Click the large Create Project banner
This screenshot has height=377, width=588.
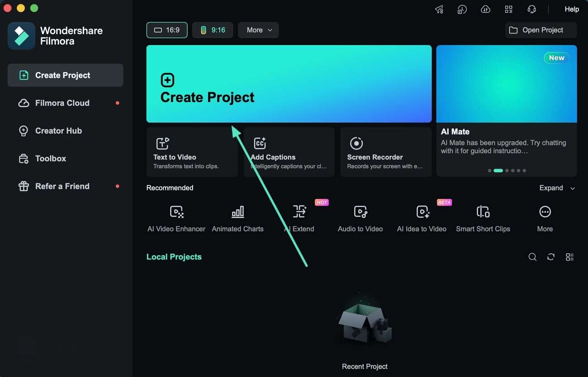[x=289, y=84]
